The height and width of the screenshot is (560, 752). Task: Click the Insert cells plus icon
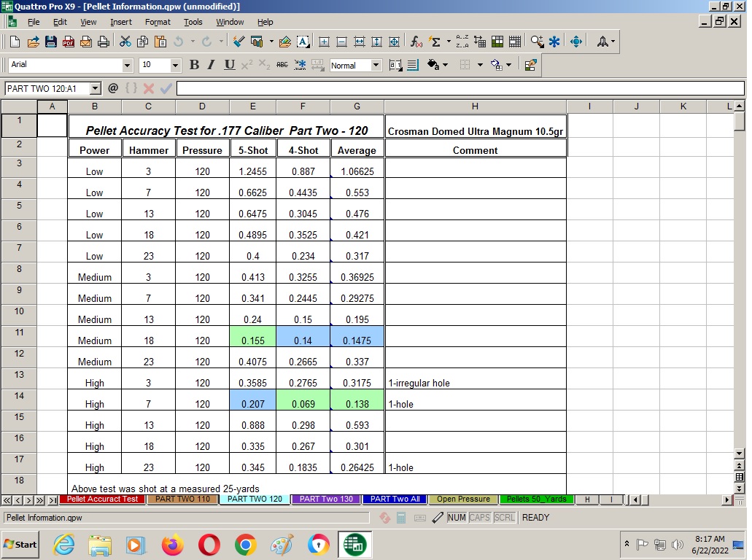click(324, 42)
